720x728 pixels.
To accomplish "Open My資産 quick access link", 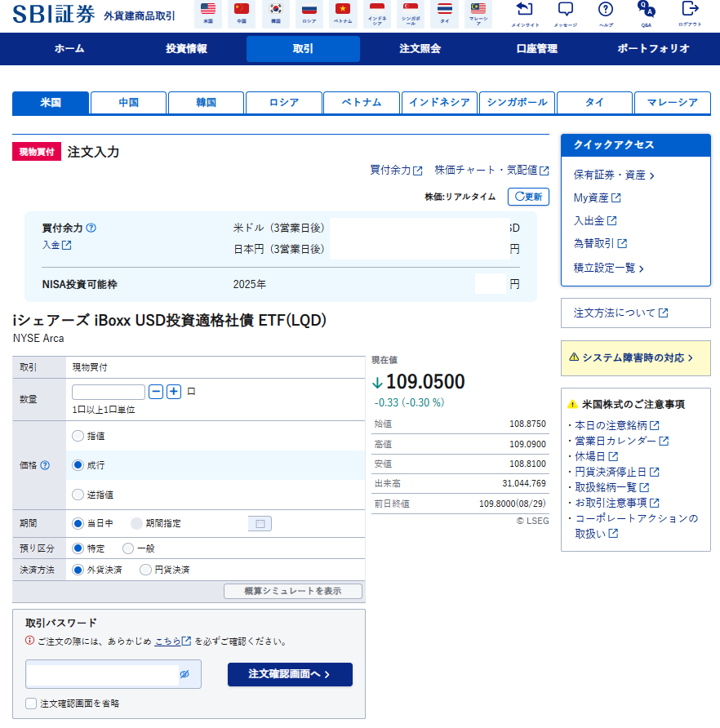I will coord(597,198).
